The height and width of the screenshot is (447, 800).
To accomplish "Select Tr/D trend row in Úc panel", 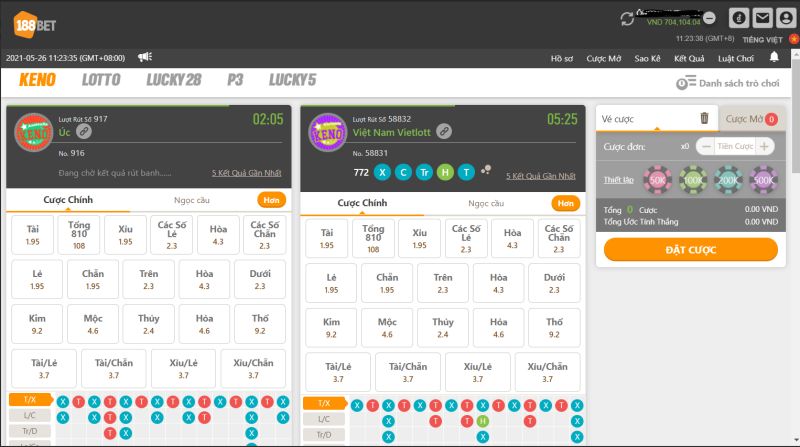I will point(30,431).
